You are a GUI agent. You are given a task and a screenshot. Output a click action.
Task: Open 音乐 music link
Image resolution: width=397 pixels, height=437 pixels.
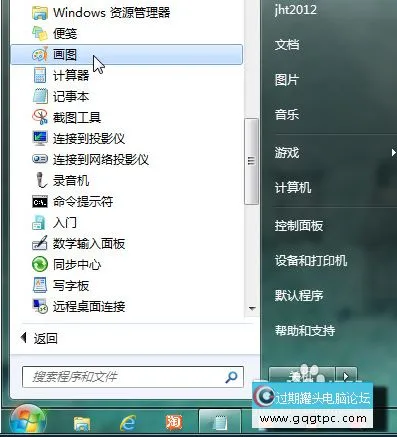click(287, 115)
